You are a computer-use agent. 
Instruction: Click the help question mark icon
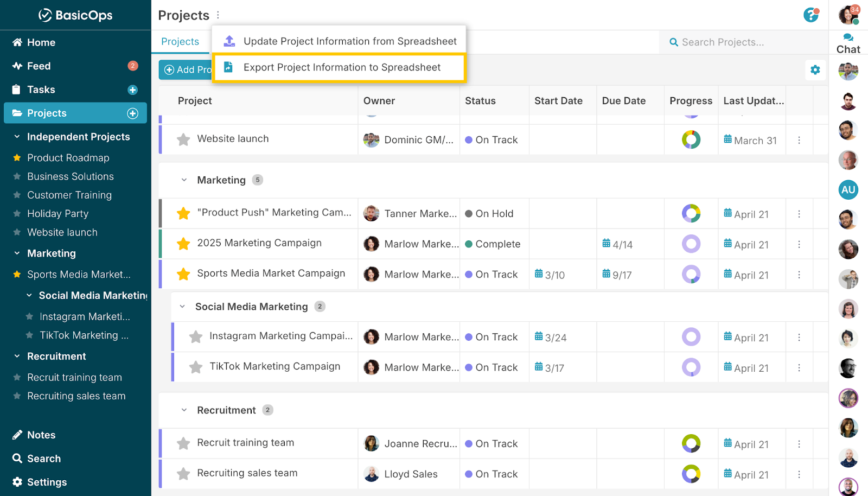coord(810,15)
